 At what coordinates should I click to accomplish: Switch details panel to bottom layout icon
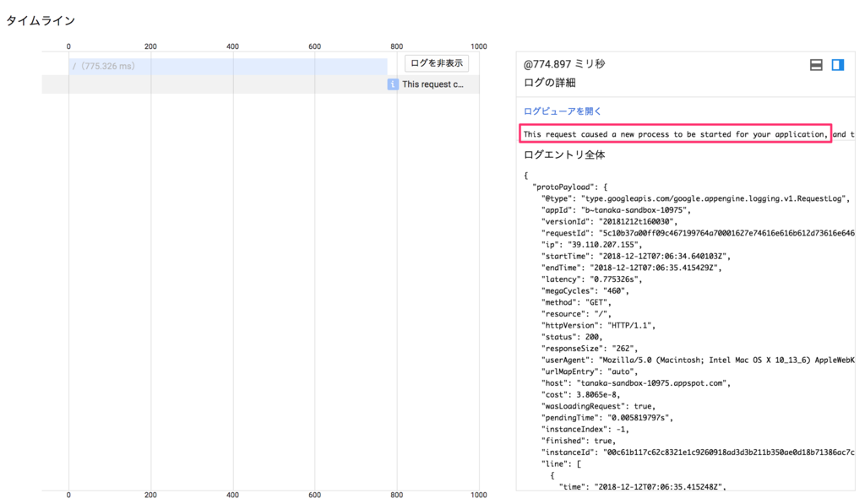coord(816,65)
